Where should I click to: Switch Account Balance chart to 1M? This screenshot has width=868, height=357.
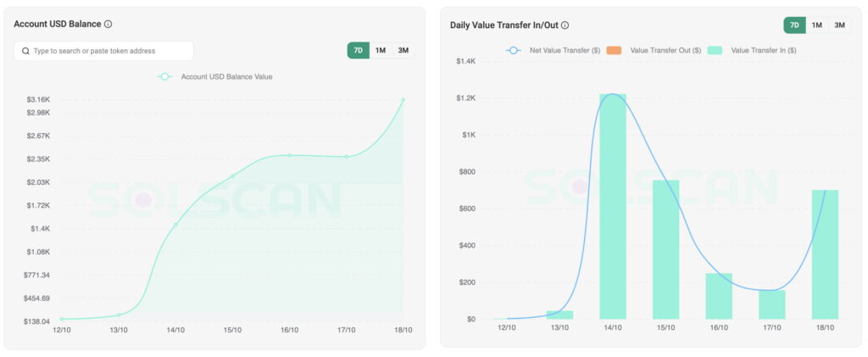(x=381, y=51)
